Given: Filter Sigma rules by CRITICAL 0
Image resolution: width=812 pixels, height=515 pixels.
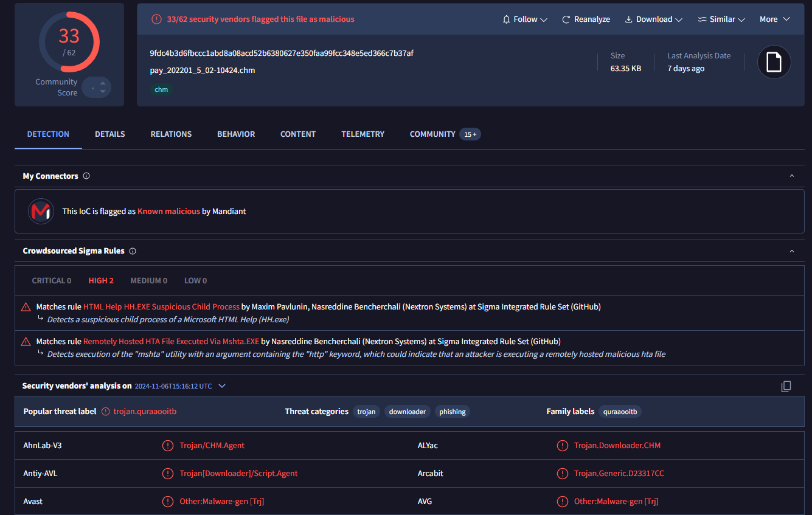Looking at the screenshot, I should tap(52, 281).
